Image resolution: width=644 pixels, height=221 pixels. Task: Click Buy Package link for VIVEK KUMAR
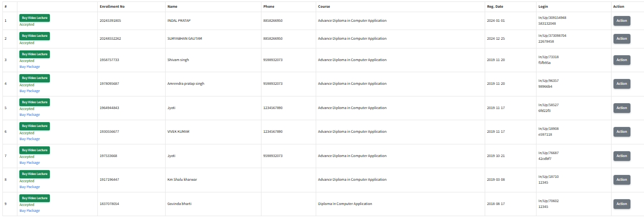click(x=30, y=139)
